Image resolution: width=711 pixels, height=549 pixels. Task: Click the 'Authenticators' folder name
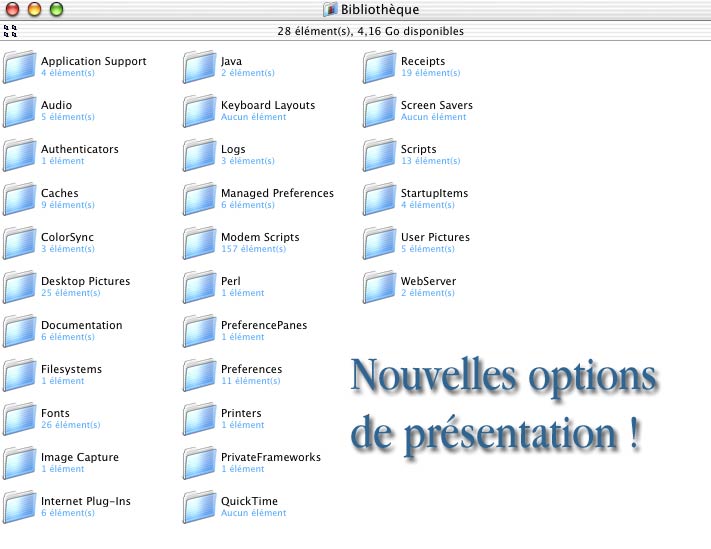point(80,149)
